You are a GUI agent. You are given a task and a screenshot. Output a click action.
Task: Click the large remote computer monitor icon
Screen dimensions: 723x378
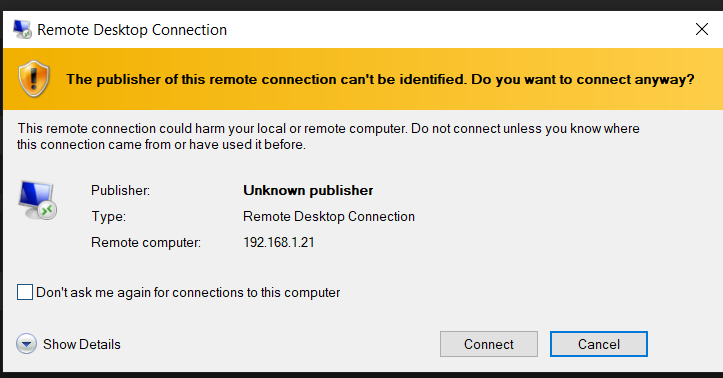click(x=37, y=200)
